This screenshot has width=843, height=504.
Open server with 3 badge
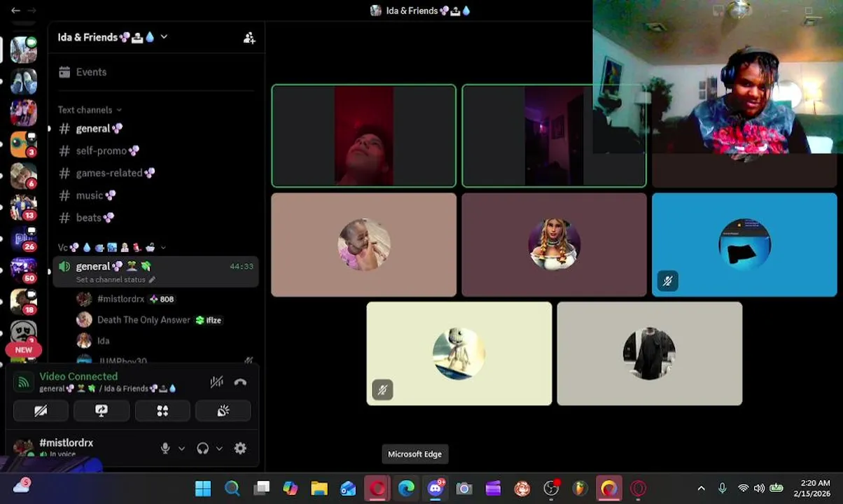[23, 144]
